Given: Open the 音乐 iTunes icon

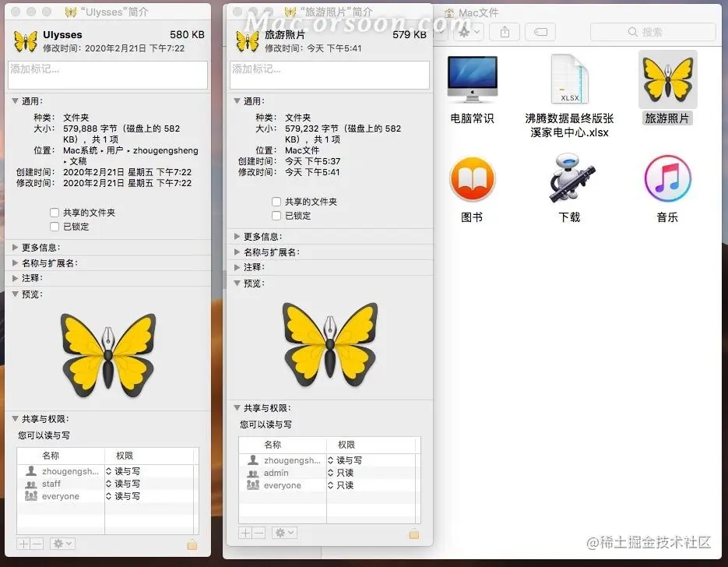Looking at the screenshot, I should pos(667,179).
